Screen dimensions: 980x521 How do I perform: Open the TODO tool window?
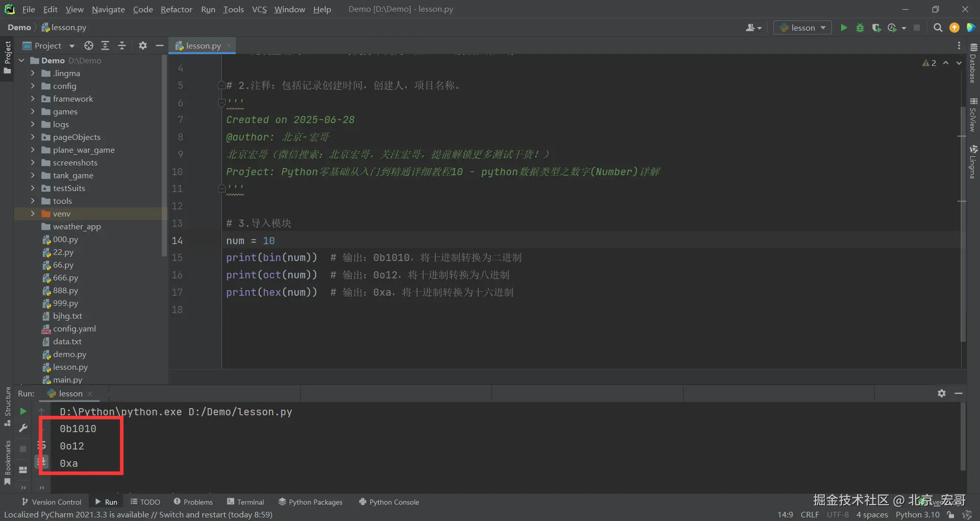point(145,502)
